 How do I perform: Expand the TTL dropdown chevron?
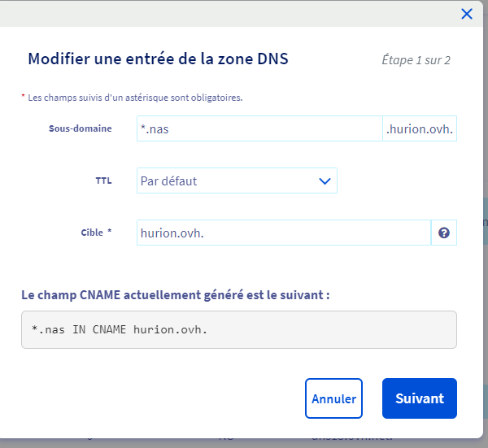[325, 181]
